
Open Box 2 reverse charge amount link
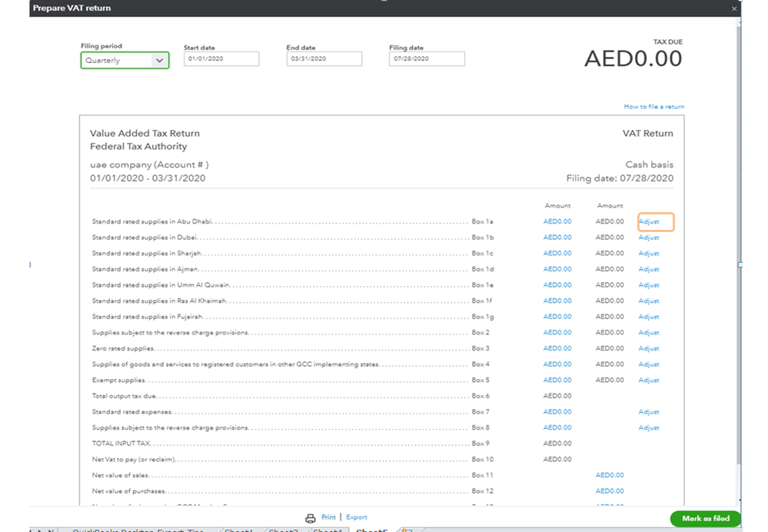557,333
